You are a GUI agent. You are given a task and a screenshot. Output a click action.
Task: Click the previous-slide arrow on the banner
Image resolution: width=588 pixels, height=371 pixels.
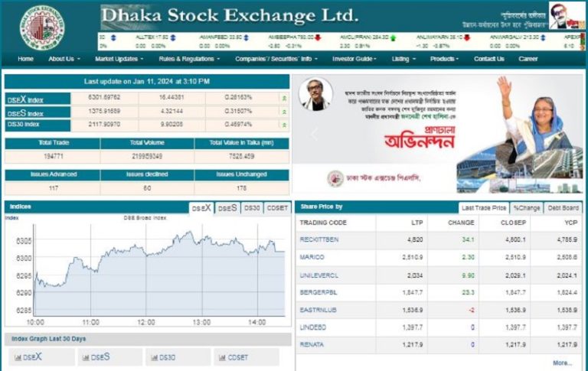click(312, 135)
